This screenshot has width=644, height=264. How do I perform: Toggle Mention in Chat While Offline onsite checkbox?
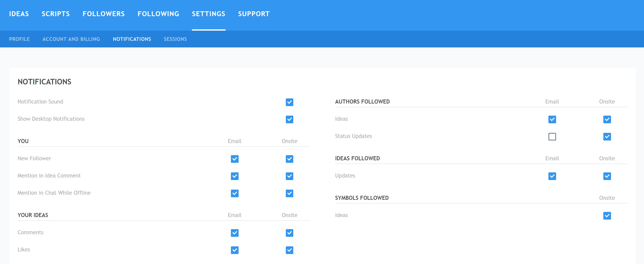click(289, 193)
